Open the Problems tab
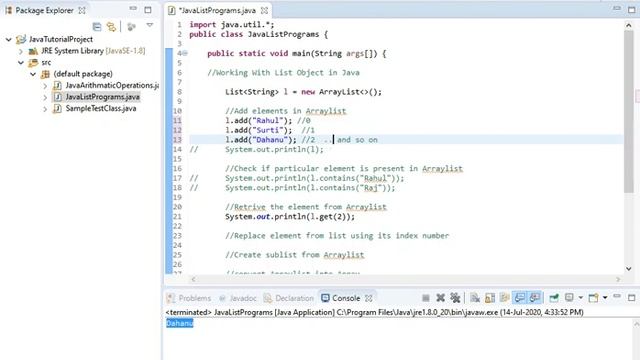 click(189, 298)
